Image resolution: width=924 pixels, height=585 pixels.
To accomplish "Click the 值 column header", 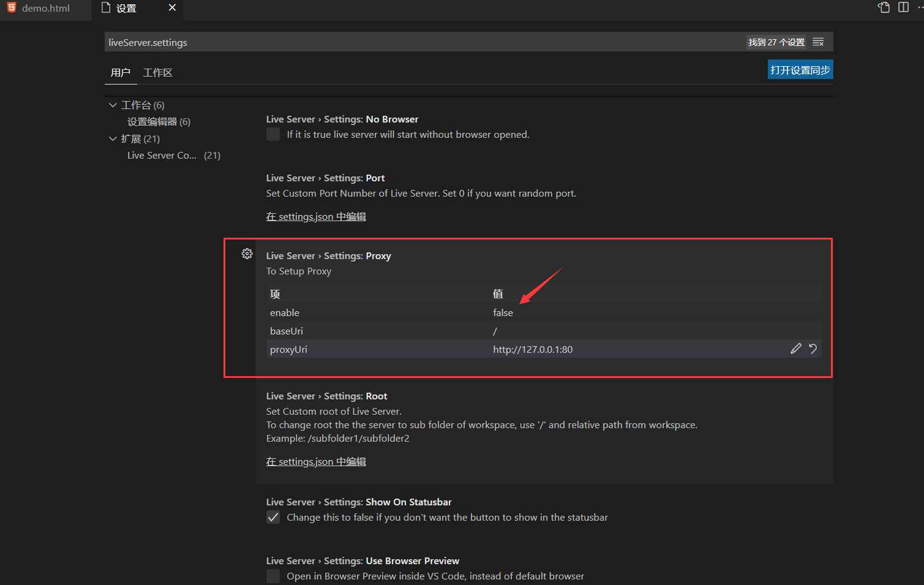I will pyautogui.click(x=498, y=294).
